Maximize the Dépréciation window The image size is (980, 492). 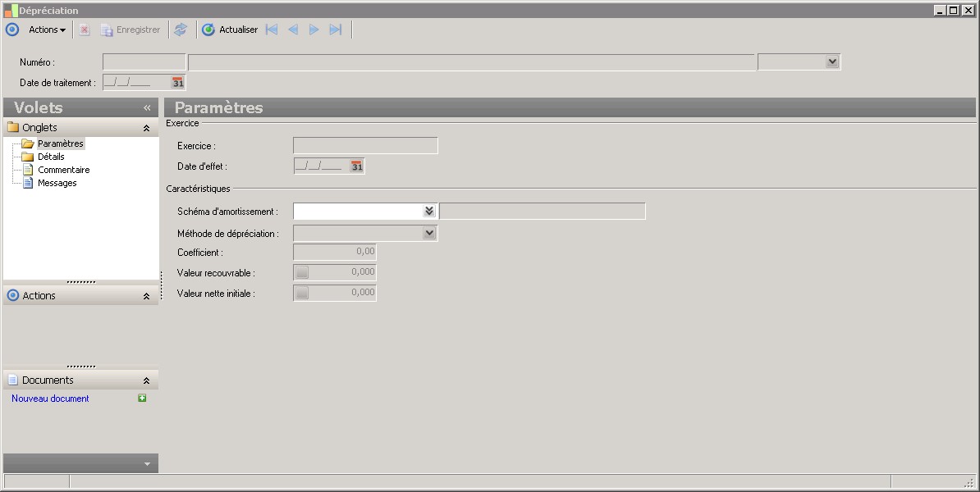pos(954,10)
